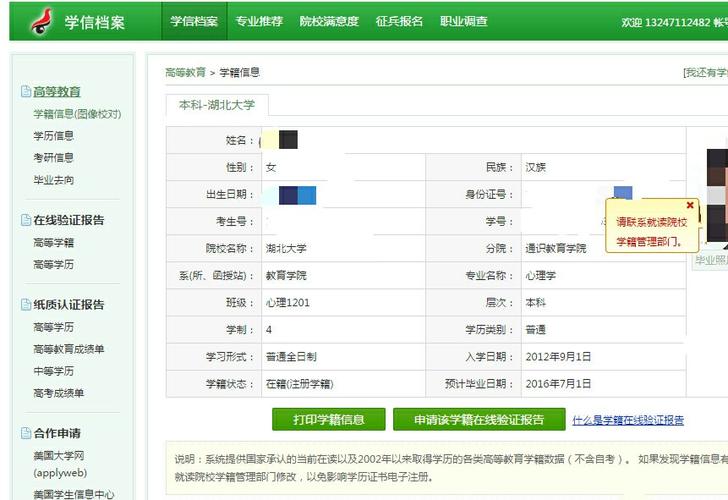Open the 征兵报名 menu item
This screenshot has width=728, height=500.
(x=399, y=21)
